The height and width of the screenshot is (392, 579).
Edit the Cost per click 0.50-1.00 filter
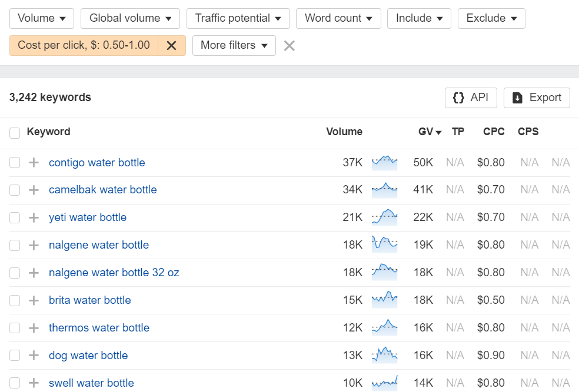(x=84, y=46)
